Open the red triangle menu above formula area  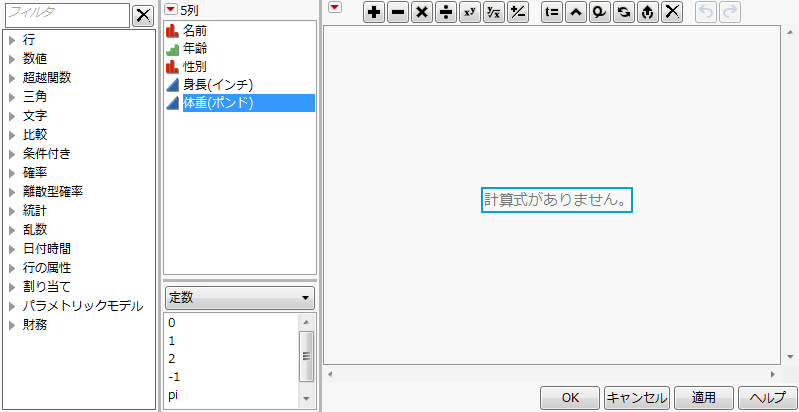[335, 7]
